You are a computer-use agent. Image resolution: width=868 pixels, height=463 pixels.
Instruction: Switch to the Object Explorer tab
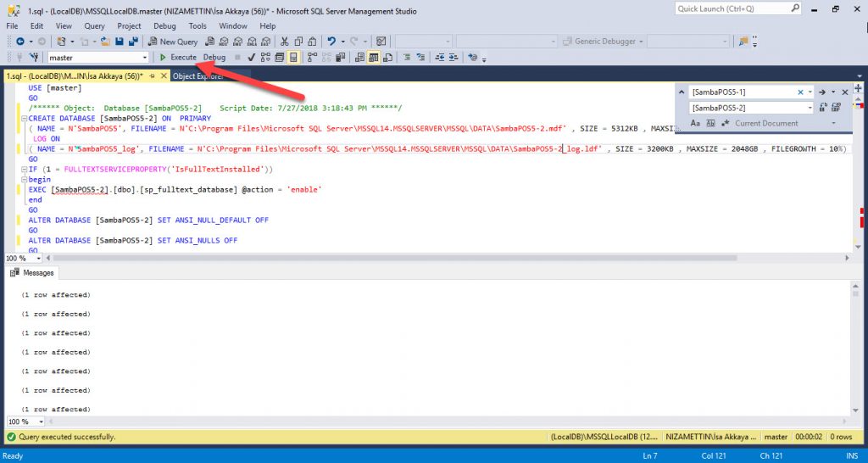[198, 76]
